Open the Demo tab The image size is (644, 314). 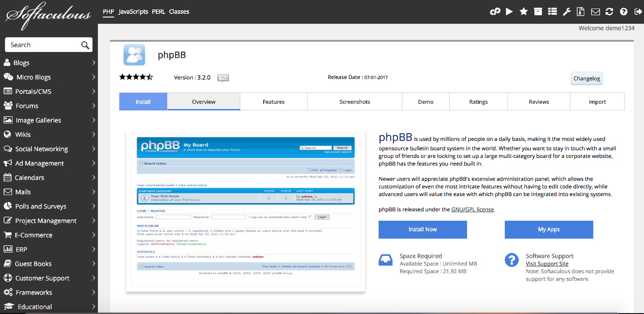[426, 101]
